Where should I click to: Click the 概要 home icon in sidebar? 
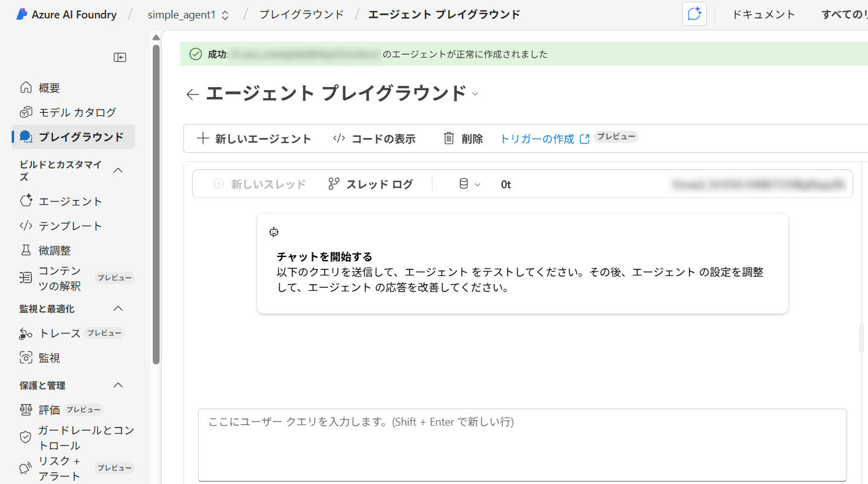pos(26,88)
